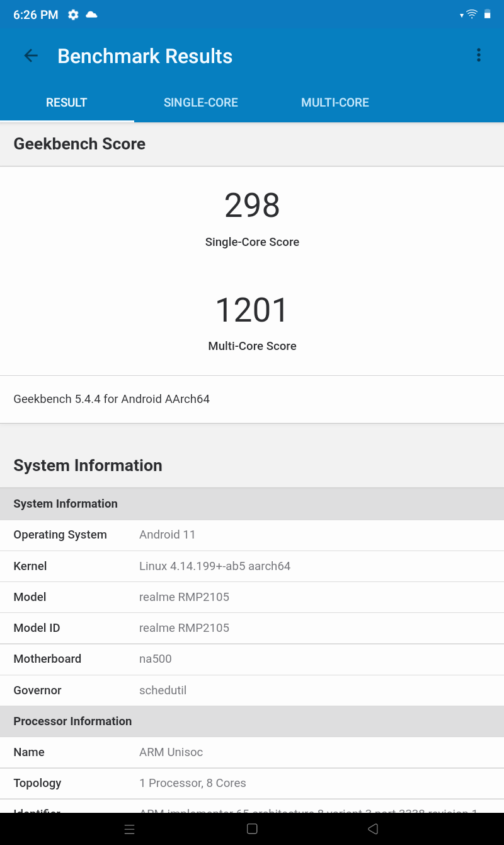
Task: Select the Kernel information row
Action: tap(252, 566)
